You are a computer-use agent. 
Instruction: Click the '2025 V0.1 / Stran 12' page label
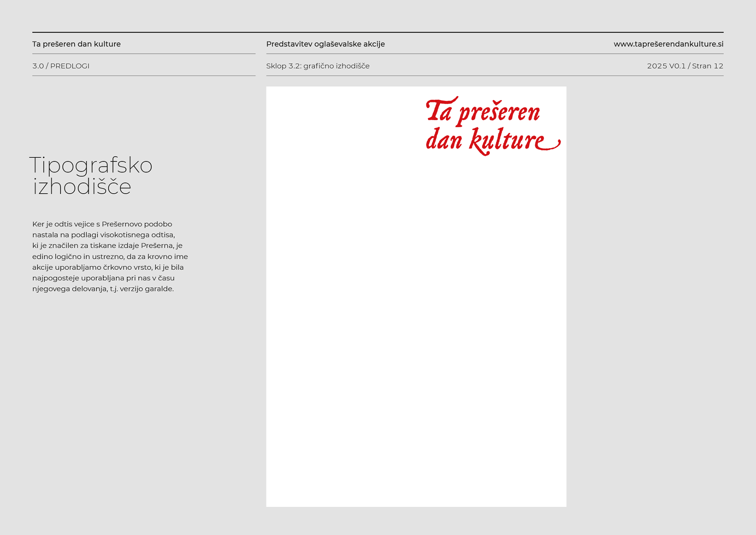tap(685, 66)
